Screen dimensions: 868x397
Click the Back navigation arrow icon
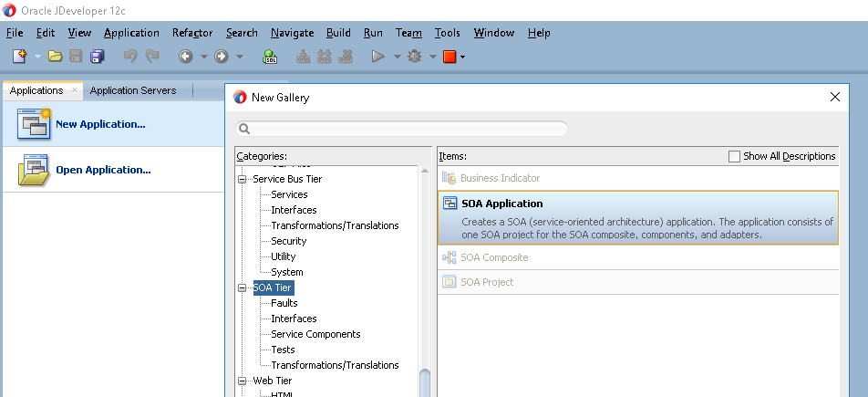tap(185, 56)
